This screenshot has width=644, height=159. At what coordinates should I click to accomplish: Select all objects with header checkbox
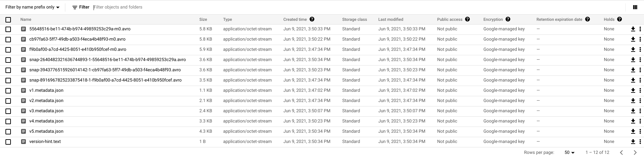tap(8, 20)
